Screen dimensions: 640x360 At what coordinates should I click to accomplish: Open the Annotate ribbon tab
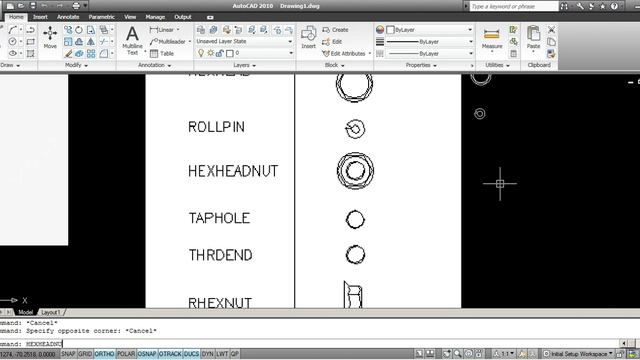tap(68, 17)
